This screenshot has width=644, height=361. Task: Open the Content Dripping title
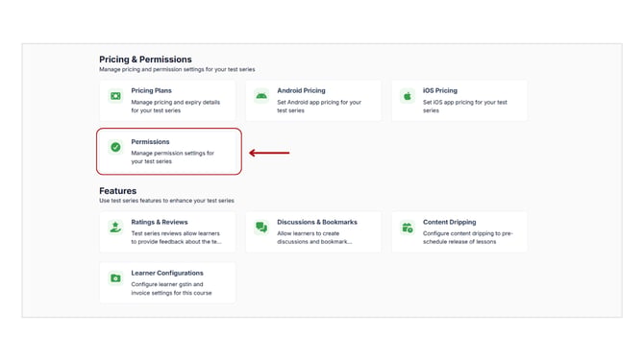tap(449, 222)
